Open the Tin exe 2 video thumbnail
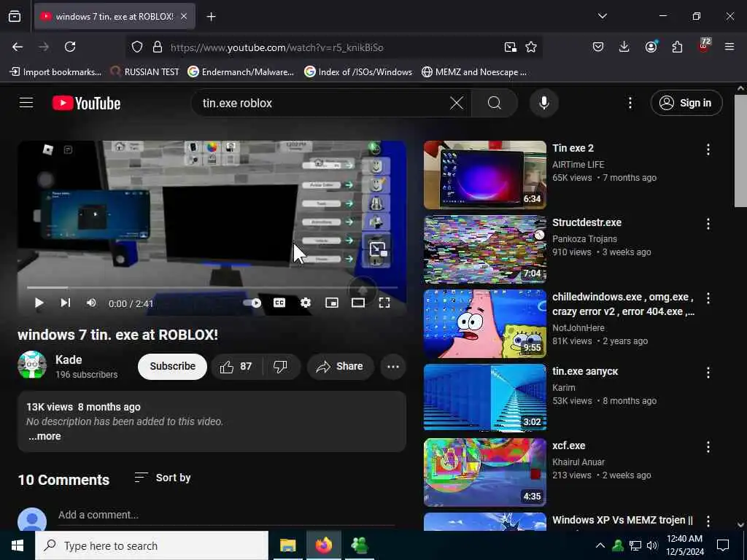The image size is (747, 560). click(485, 175)
